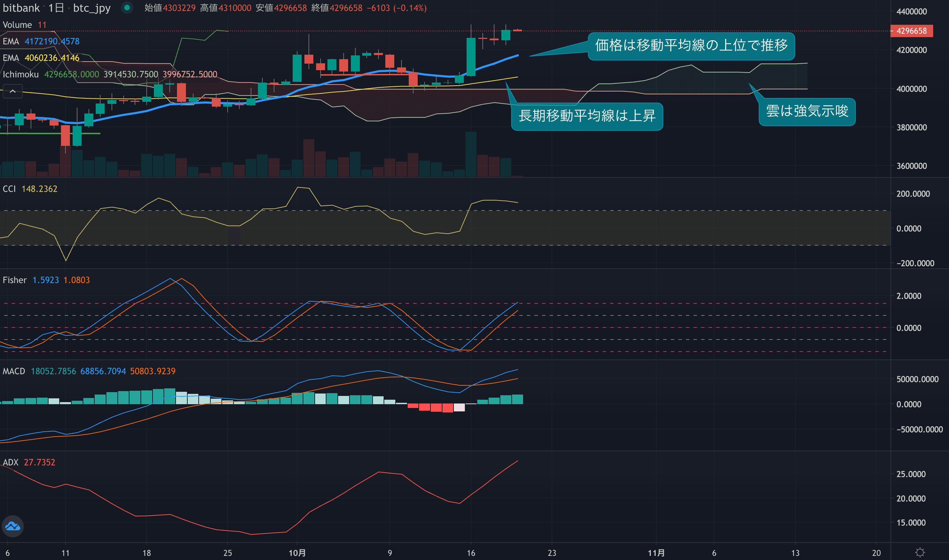Select the Ichimoku indicator legend
Screen dimensions: 949x560
[21, 74]
